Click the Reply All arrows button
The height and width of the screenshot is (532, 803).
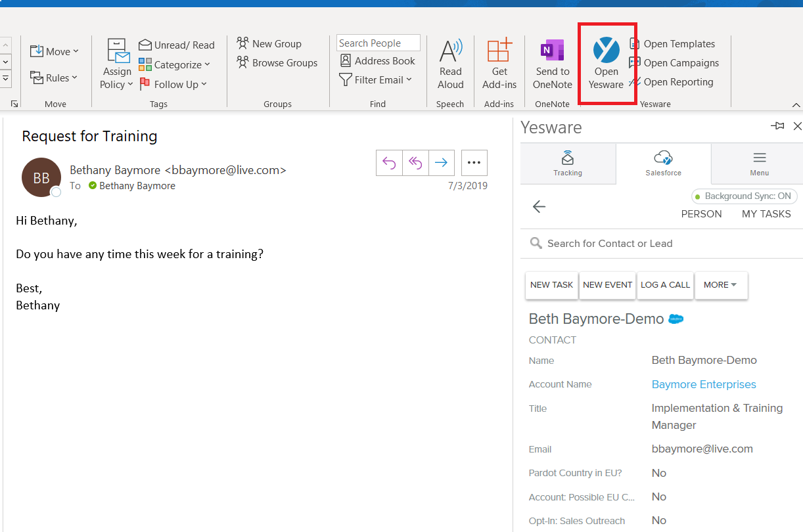point(415,163)
